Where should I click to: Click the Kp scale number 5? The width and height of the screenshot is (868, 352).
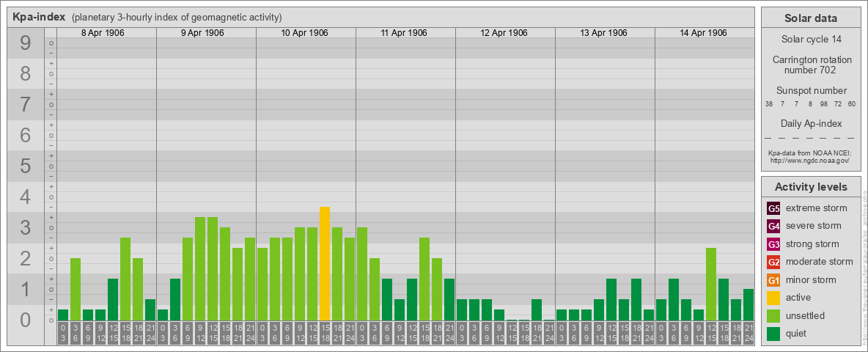25,166
